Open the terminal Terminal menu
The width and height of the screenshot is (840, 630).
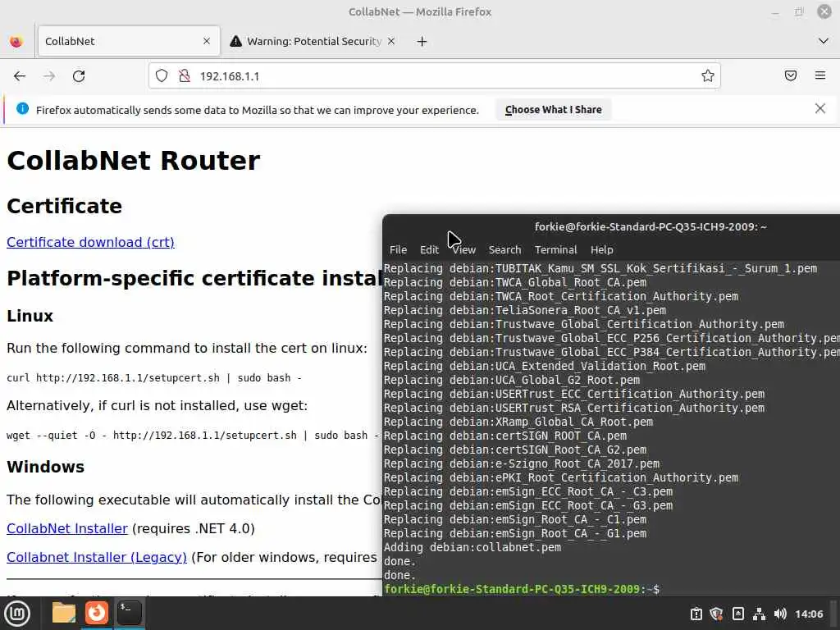pyautogui.click(x=555, y=249)
